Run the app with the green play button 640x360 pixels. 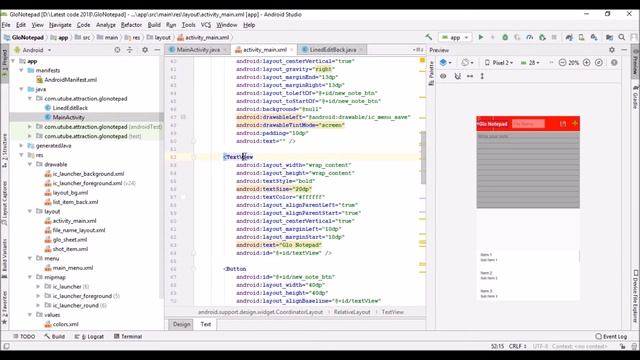(x=481, y=37)
